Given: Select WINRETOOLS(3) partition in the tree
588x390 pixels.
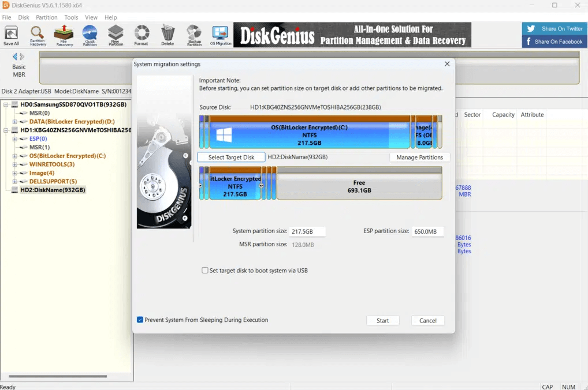Looking at the screenshot, I should tap(52, 164).
